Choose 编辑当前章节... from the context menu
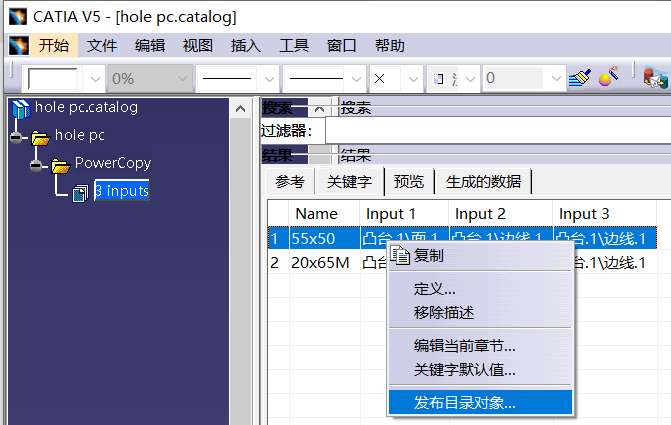The width and height of the screenshot is (671, 425). pyautogui.click(x=480, y=345)
